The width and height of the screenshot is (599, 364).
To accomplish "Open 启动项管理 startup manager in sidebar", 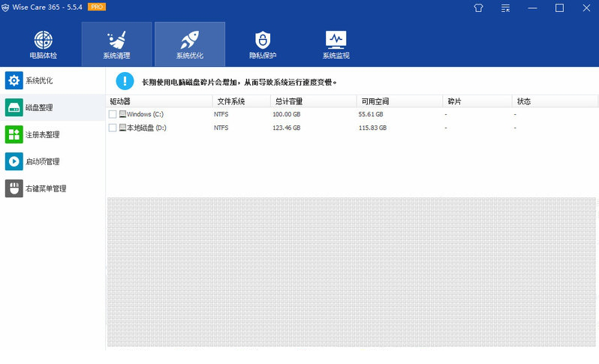I will tap(53, 161).
